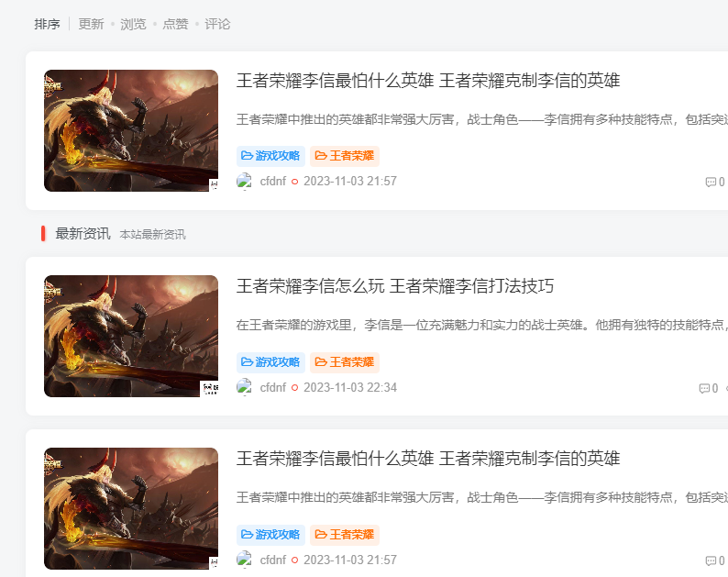The image size is (728, 577).
Task: Click cfdnf avatar icon on second article
Action: tap(244, 387)
